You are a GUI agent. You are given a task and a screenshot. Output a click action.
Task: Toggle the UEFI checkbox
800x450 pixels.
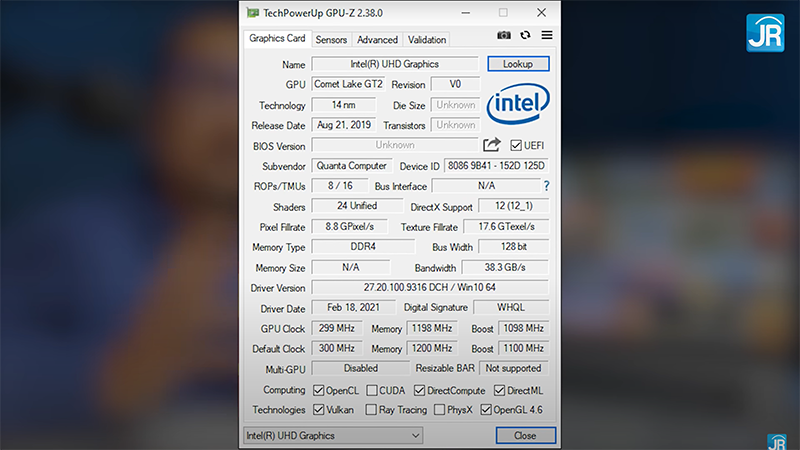click(x=516, y=145)
